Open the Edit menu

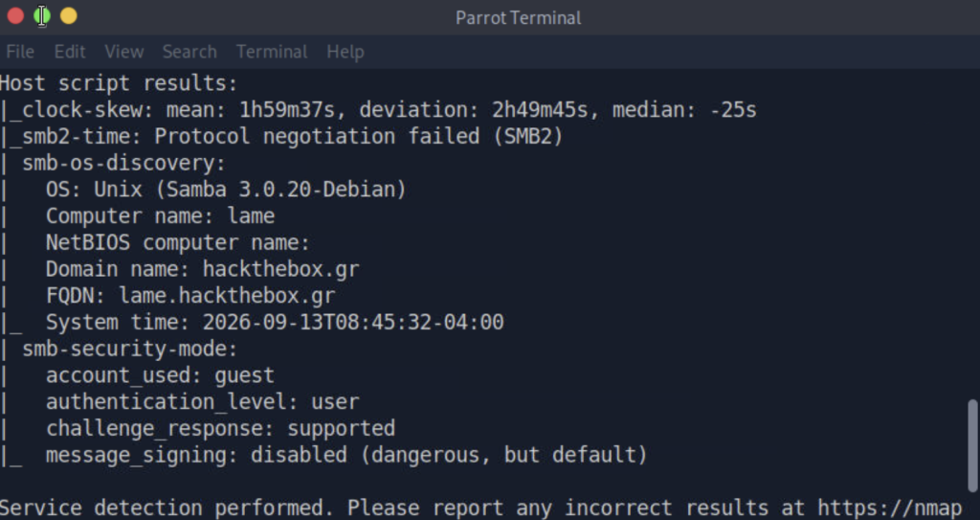70,52
